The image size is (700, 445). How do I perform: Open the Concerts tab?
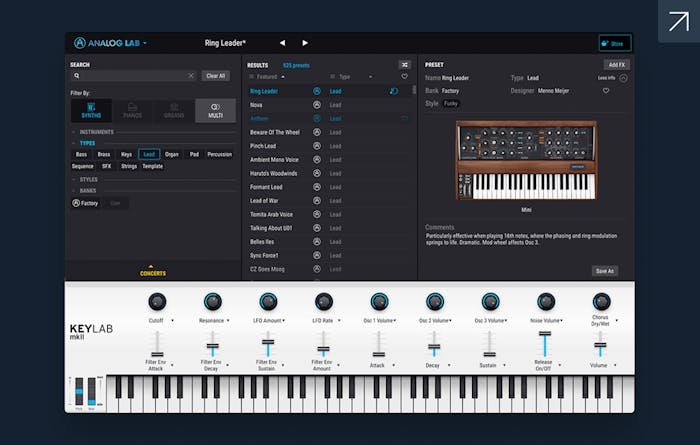click(152, 272)
